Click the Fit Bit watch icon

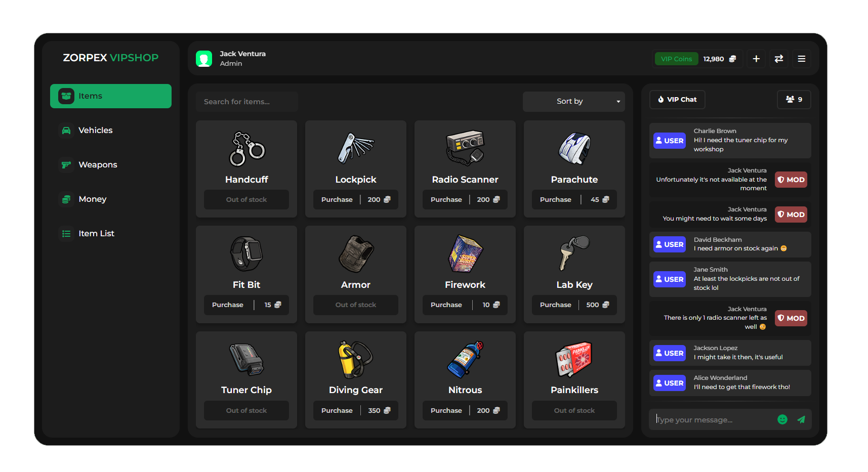246,254
